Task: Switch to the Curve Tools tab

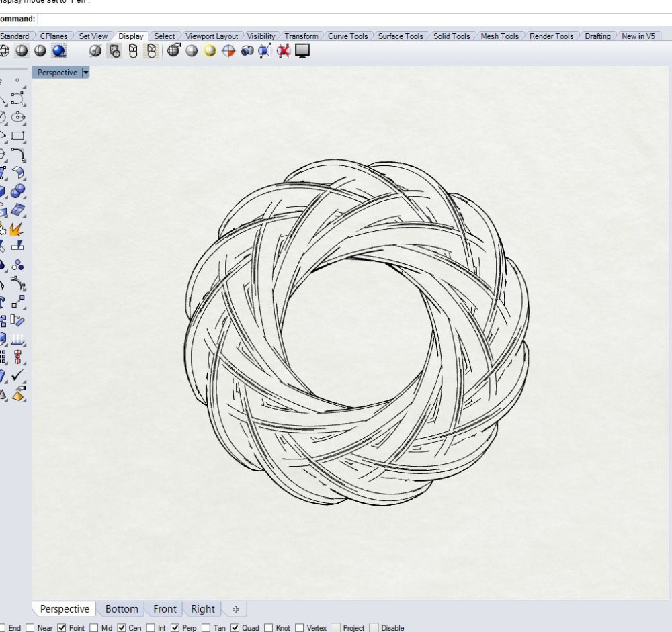Action: (347, 36)
